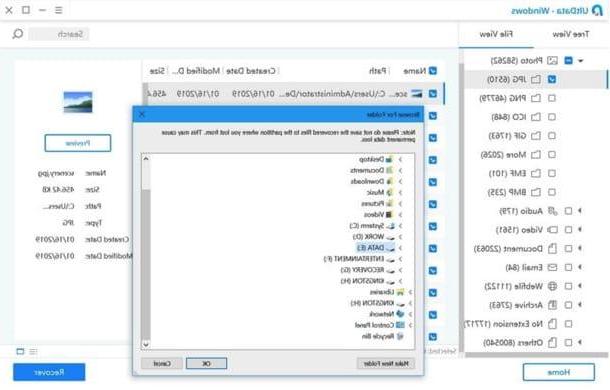This screenshot has width=610, height=390.
Task: Click the blue Recover button
Action: pyautogui.click(x=49, y=372)
